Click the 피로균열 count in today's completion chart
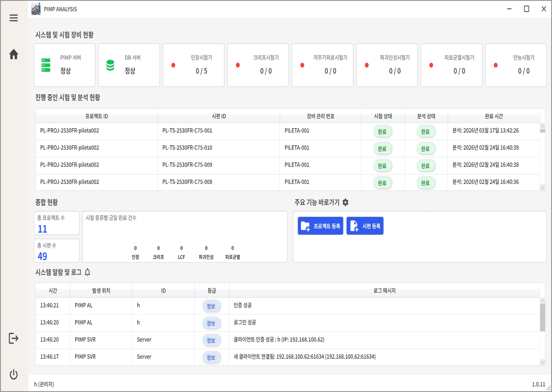 pos(232,248)
